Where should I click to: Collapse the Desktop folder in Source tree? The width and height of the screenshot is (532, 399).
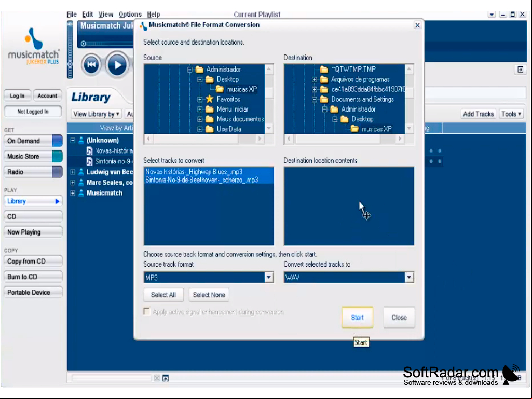[x=200, y=79]
